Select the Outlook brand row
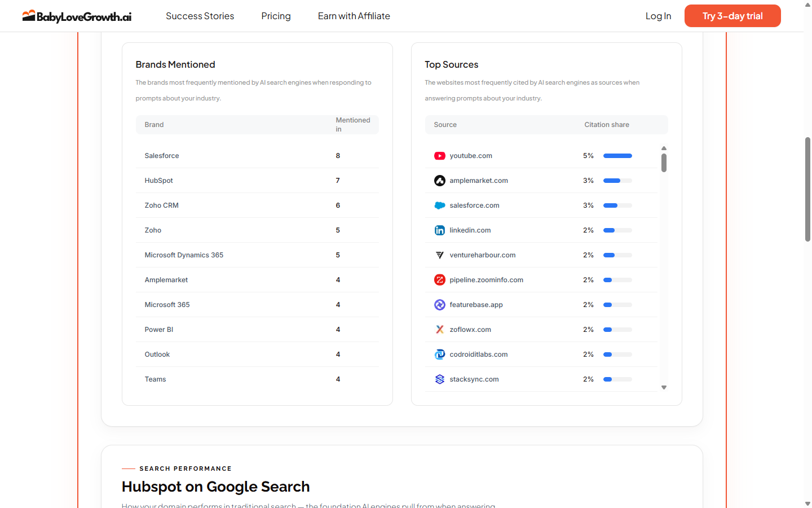812x508 pixels. point(257,354)
